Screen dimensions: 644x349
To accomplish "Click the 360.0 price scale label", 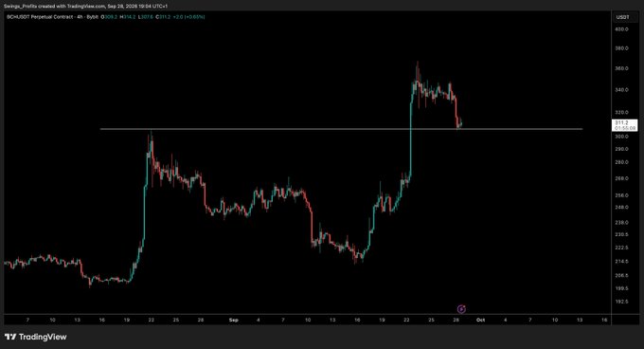I will [621, 68].
